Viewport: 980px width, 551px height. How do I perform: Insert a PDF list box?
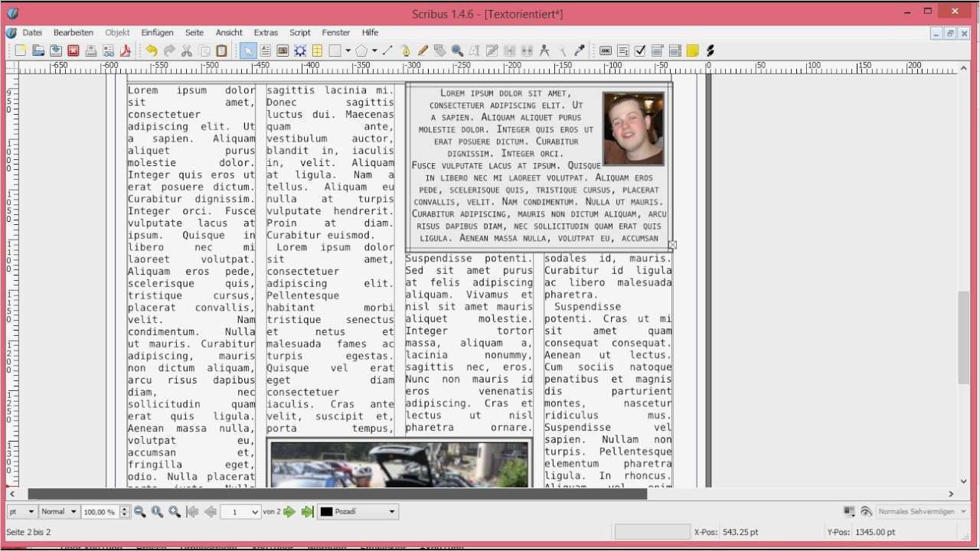(675, 51)
